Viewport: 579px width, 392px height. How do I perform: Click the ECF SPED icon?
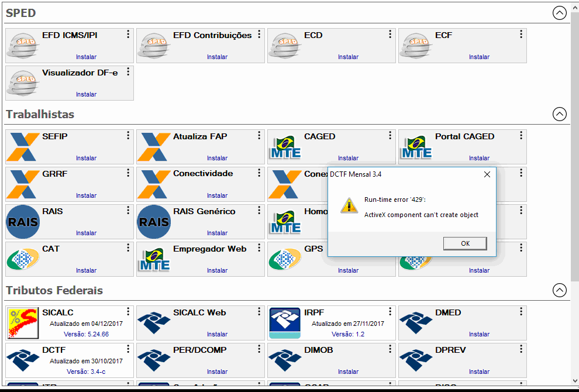click(416, 46)
